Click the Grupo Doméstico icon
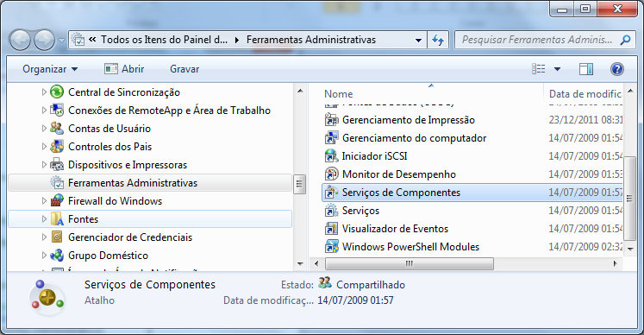 57,256
